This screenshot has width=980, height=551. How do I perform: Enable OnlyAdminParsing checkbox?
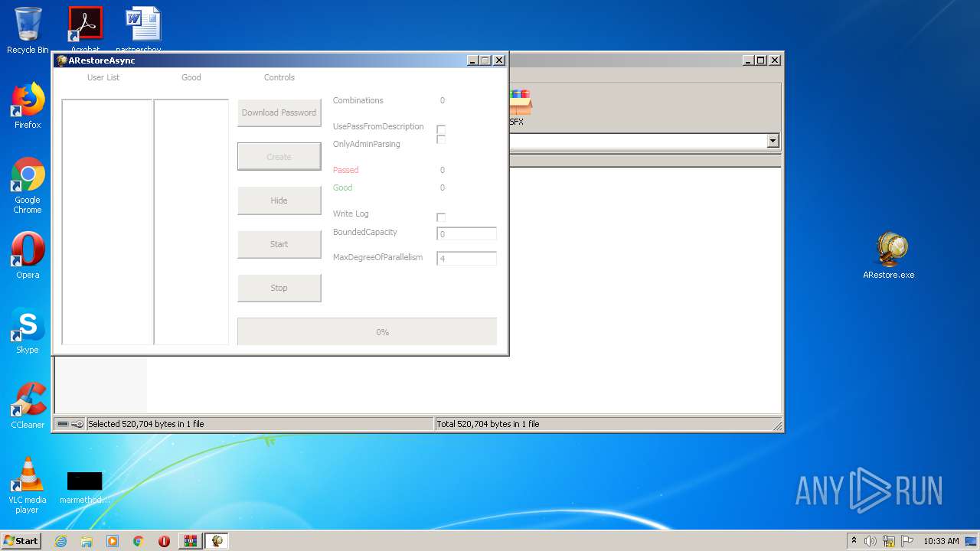pyautogui.click(x=441, y=139)
